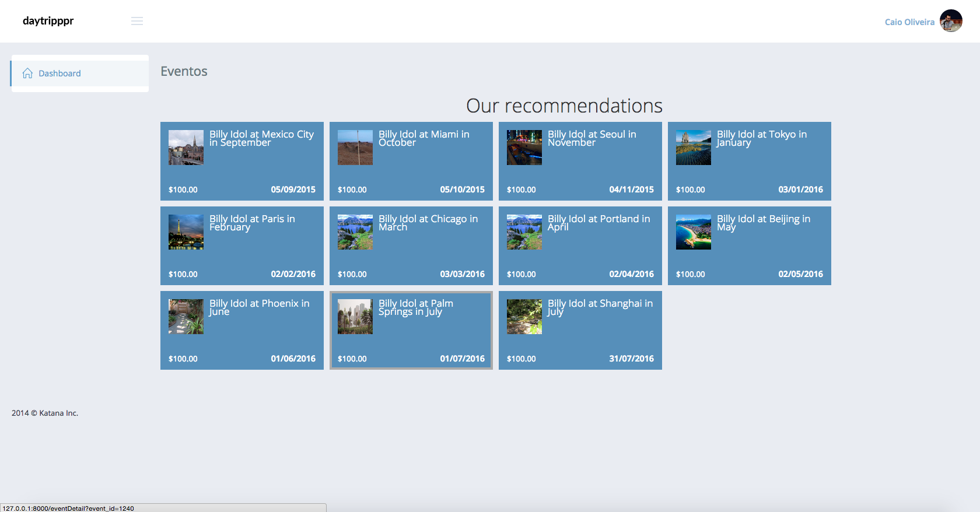Click Chicago event thumbnail image

point(355,232)
